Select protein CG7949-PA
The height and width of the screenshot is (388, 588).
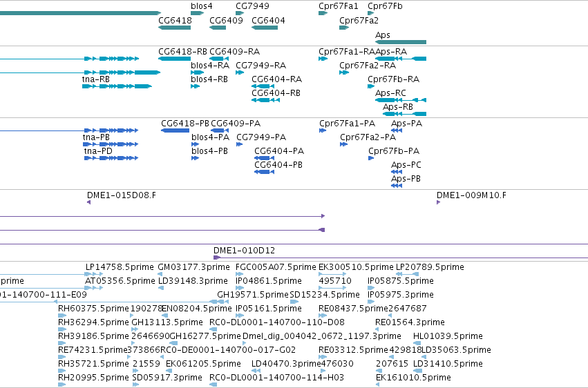coord(239,144)
